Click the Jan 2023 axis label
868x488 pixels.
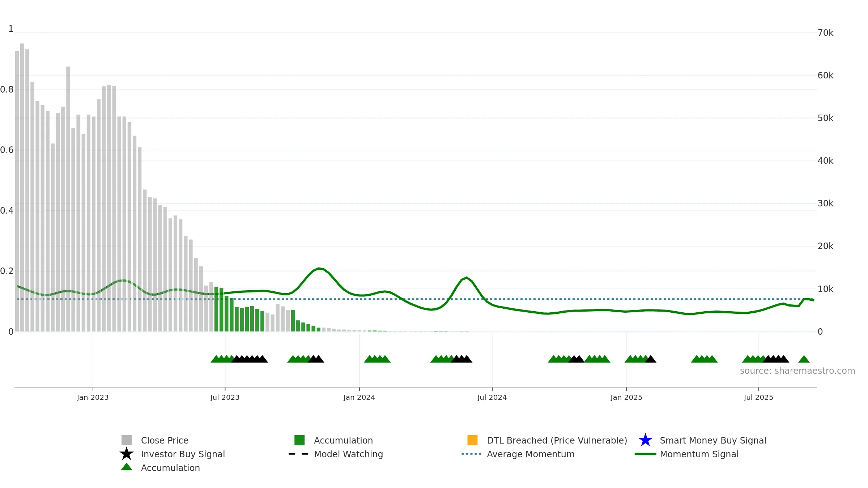(x=93, y=397)
